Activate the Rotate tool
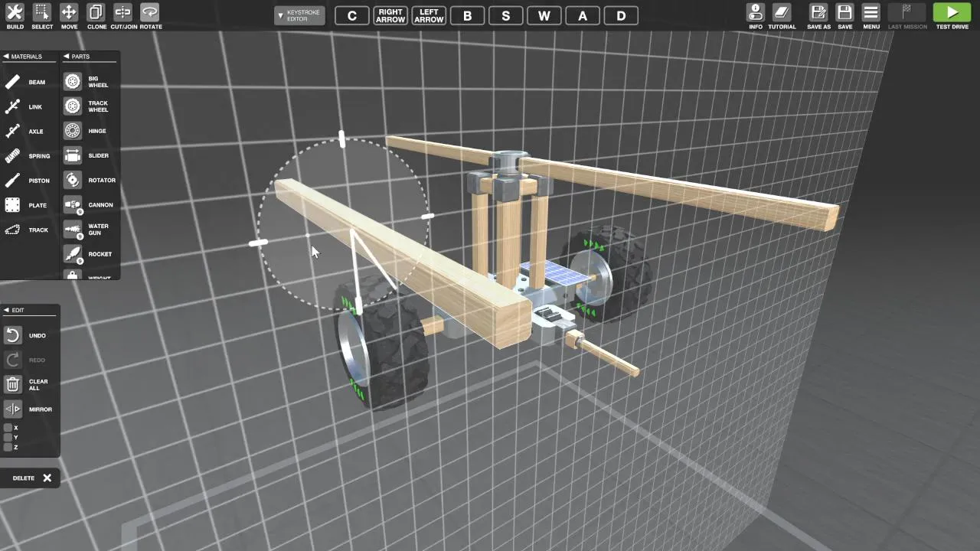 (x=150, y=16)
